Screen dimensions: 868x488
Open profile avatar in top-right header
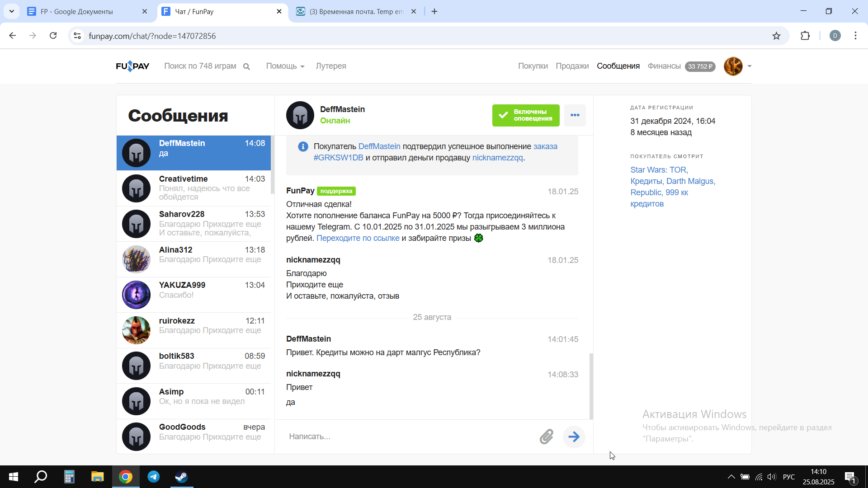pos(733,66)
